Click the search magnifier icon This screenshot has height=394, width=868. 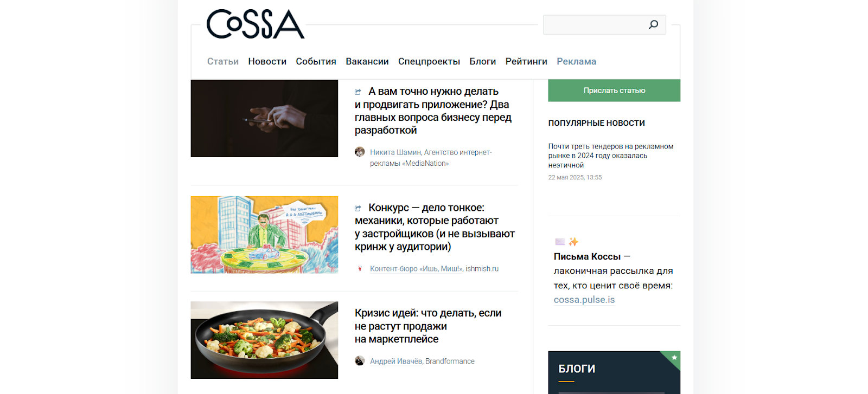pos(653,24)
